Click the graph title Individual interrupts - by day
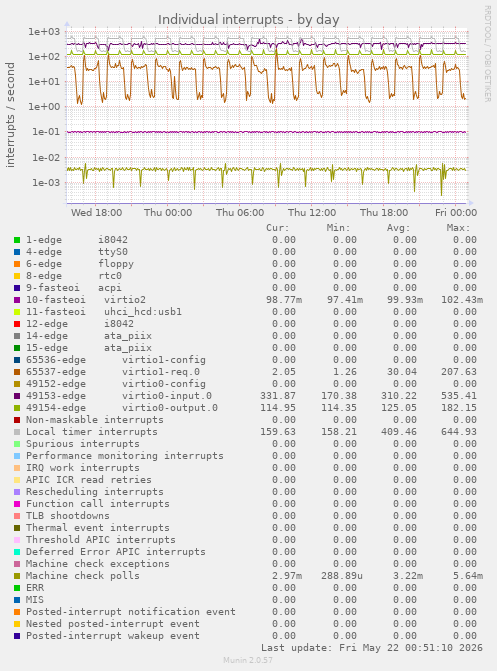The width and height of the screenshot is (497, 671). click(249, 20)
